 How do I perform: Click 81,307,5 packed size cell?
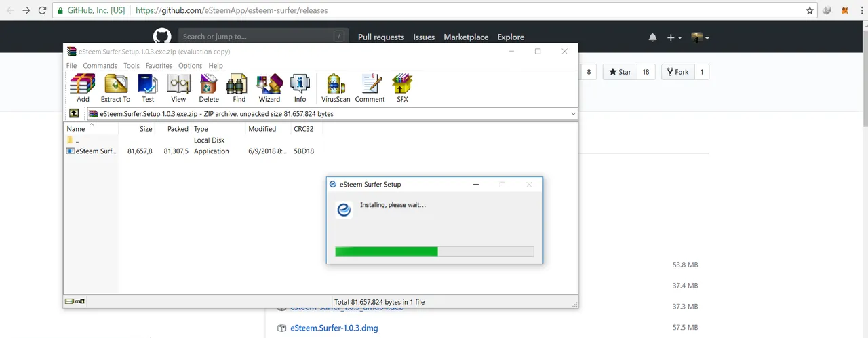176,151
